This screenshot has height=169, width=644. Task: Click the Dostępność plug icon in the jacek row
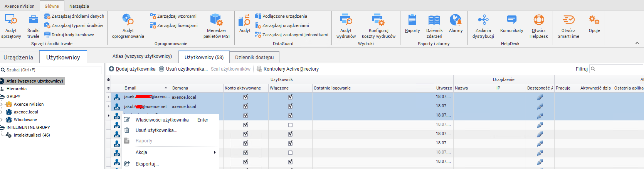(540, 97)
